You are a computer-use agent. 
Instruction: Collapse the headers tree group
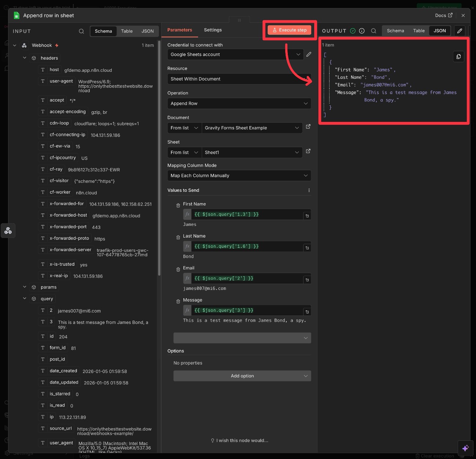[25, 58]
